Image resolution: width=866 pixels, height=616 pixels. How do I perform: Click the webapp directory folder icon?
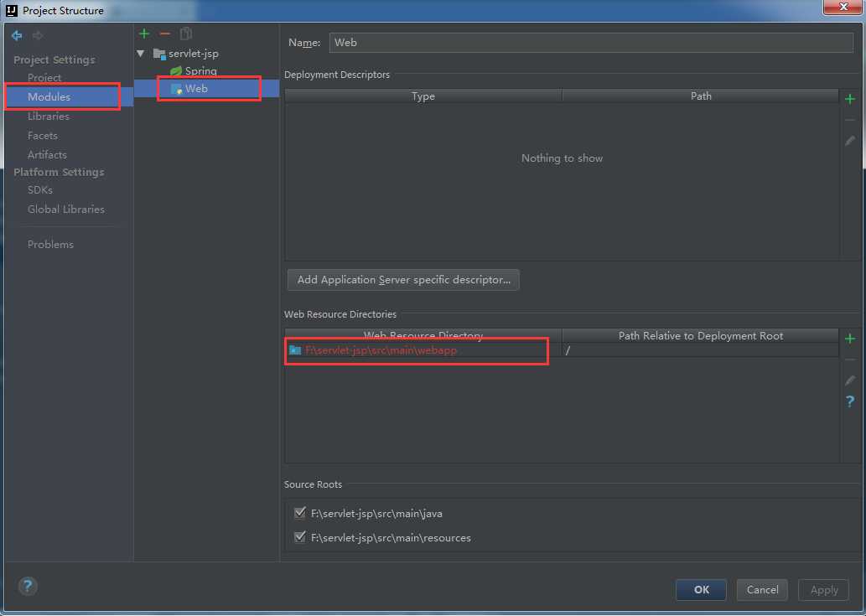(295, 350)
